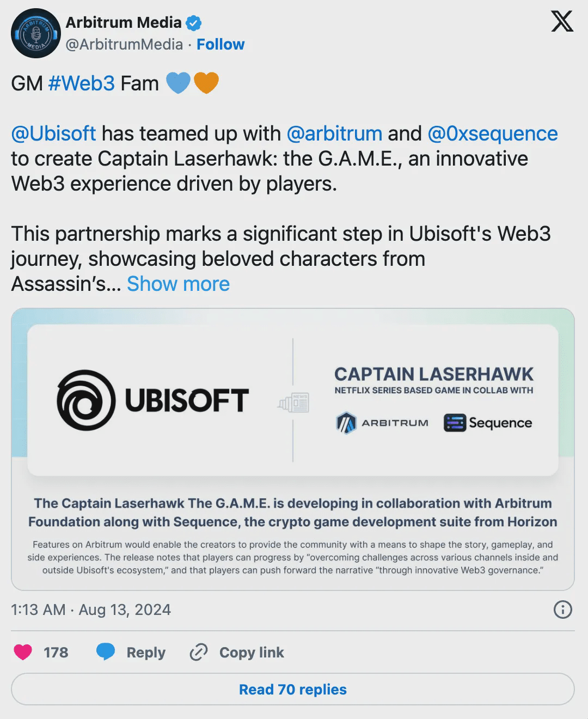Open the @Ubisoft mention
Viewport: 588px width, 719px height.
point(53,133)
